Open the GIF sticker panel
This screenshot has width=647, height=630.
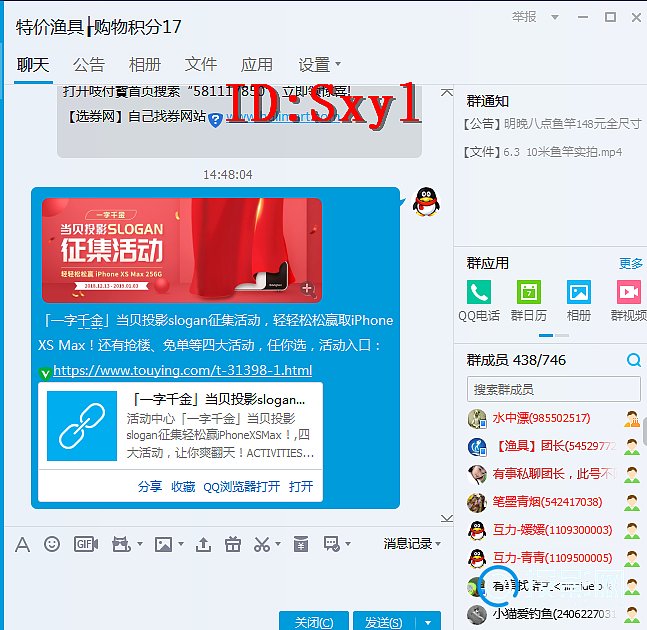85,544
